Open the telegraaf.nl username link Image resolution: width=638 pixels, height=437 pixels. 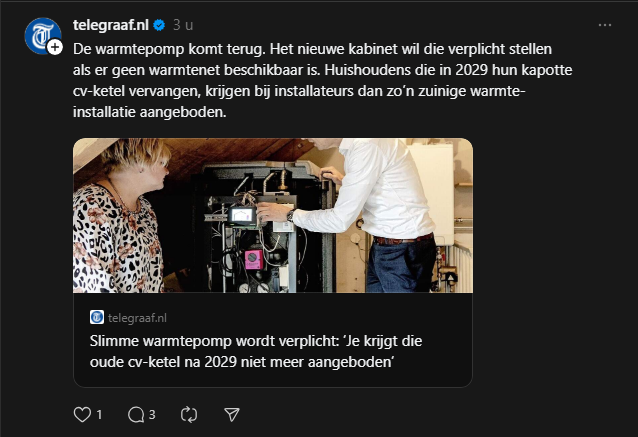pos(111,25)
